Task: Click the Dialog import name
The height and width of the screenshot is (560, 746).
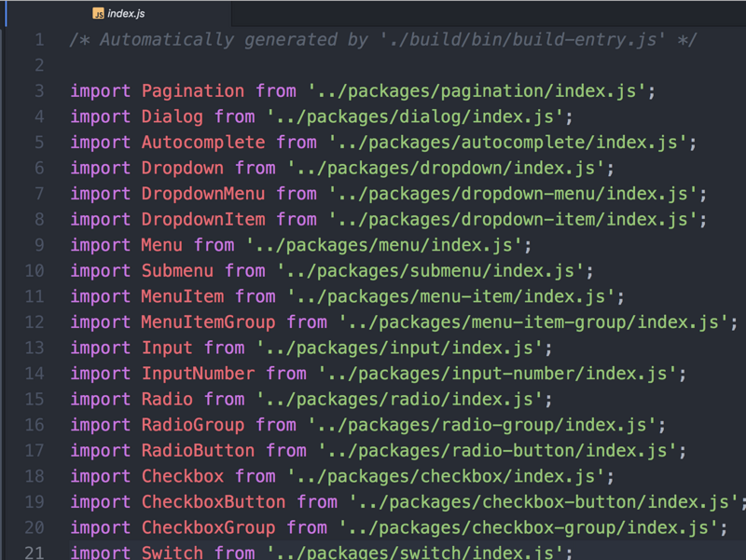Action: [x=173, y=116]
